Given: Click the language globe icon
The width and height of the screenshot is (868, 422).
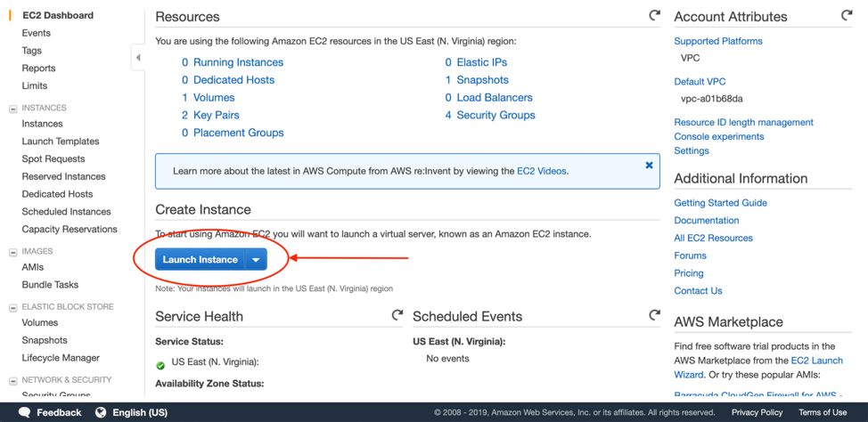Looking at the screenshot, I should (101, 412).
